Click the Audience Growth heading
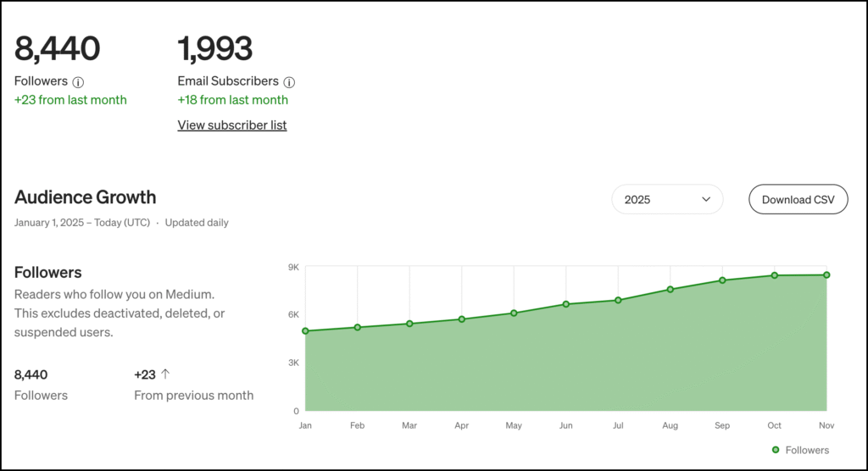868x471 pixels. pyautogui.click(x=86, y=197)
